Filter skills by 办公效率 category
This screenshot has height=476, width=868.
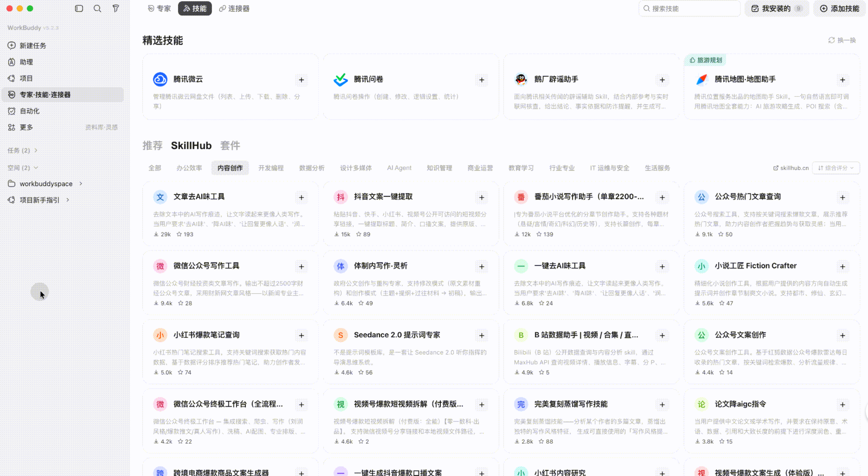(x=189, y=168)
